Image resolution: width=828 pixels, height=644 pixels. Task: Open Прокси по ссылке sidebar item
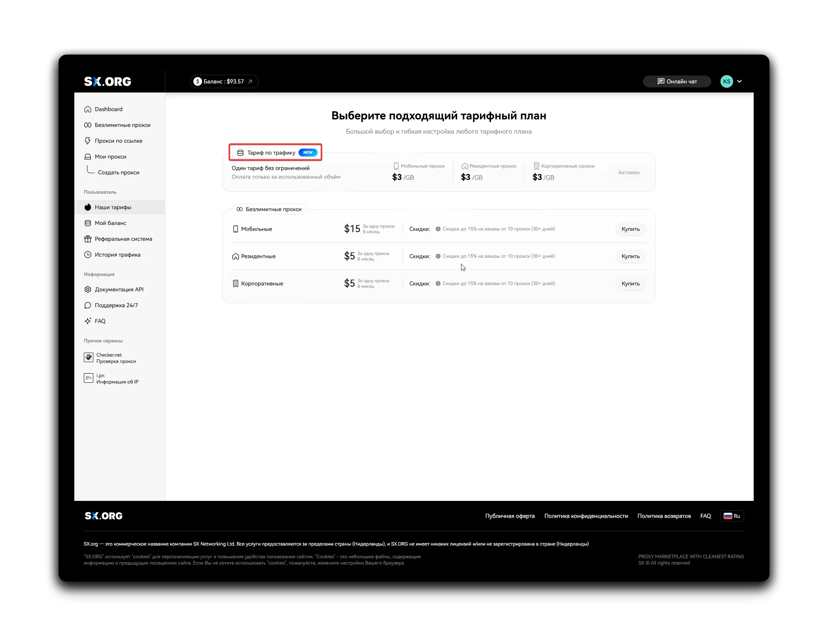click(119, 141)
